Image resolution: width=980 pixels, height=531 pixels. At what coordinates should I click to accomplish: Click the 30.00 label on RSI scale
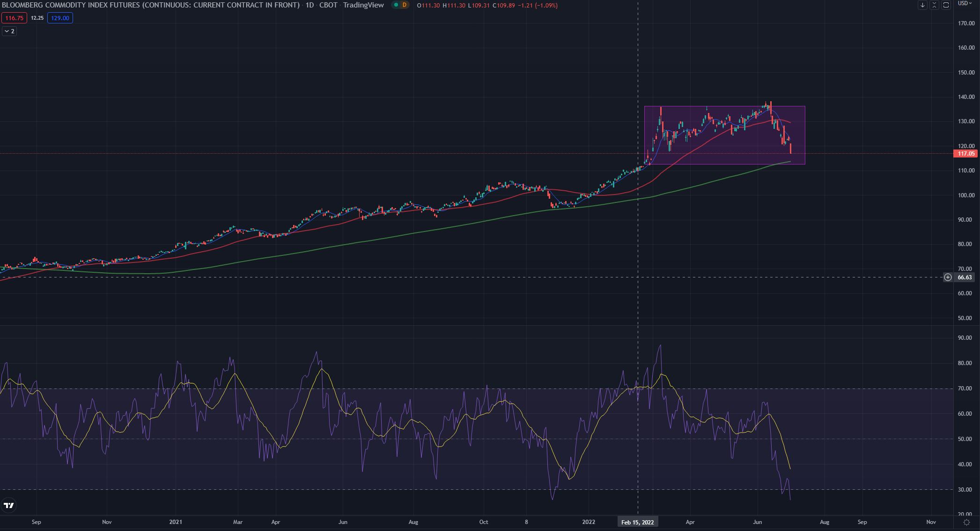[x=965, y=490]
